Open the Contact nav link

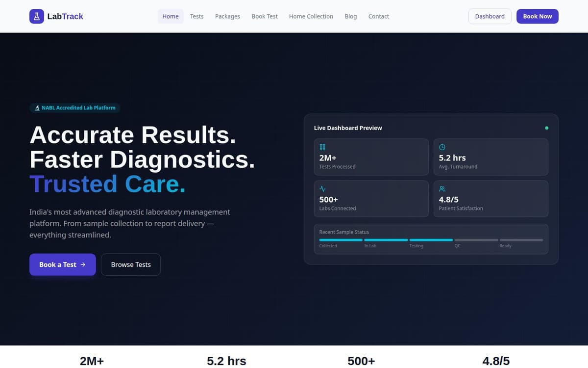[379, 16]
